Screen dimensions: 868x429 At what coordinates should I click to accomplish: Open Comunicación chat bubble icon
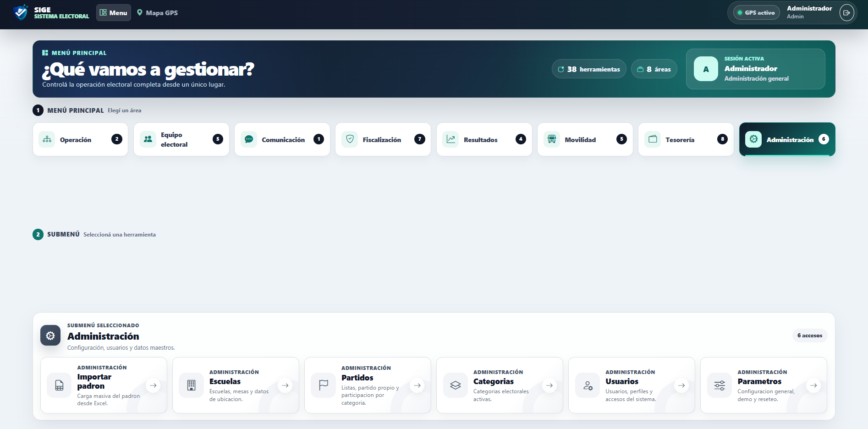(249, 139)
